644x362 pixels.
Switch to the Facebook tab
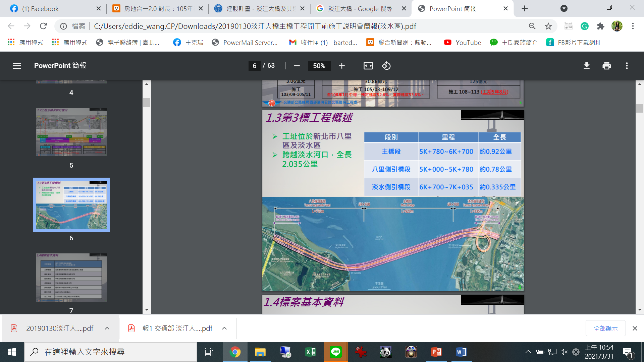click(x=40, y=9)
